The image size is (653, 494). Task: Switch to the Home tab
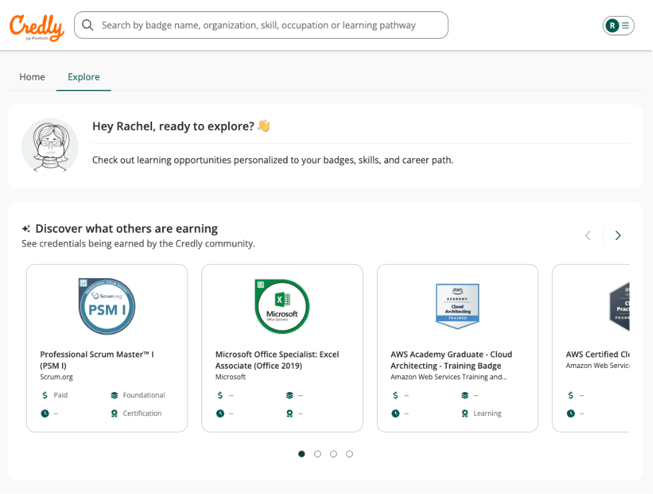[32, 77]
